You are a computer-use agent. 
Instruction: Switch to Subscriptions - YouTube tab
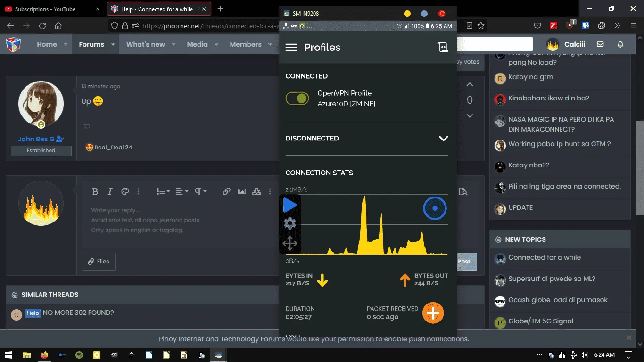pos(52,9)
